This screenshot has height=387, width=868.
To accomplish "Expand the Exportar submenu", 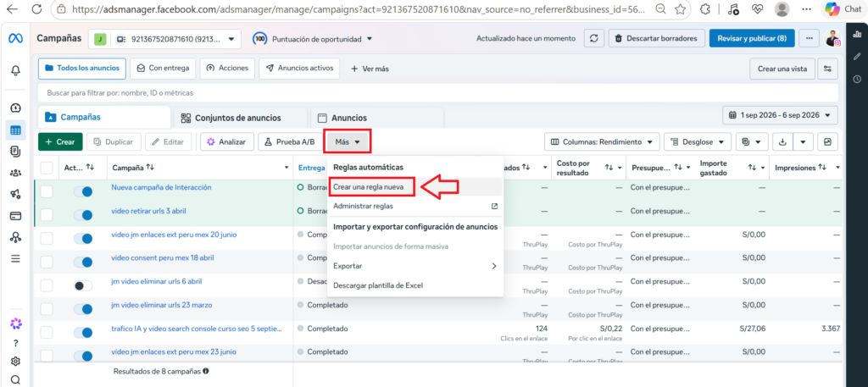I will 415,266.
